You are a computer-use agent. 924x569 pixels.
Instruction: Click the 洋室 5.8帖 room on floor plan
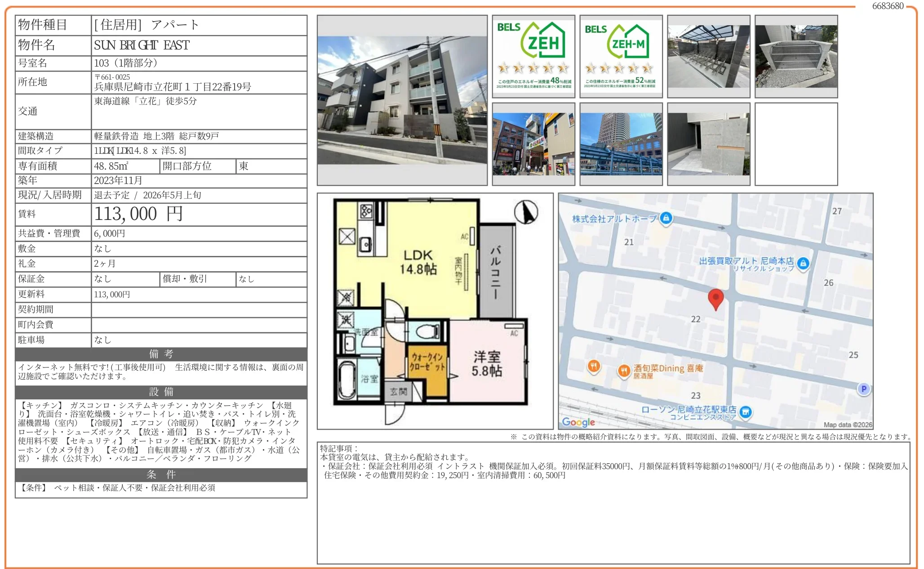coord(487,363)
